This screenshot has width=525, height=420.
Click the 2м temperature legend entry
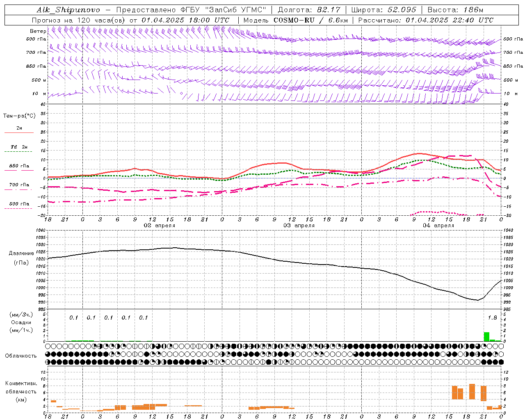(x=19, y=128)
